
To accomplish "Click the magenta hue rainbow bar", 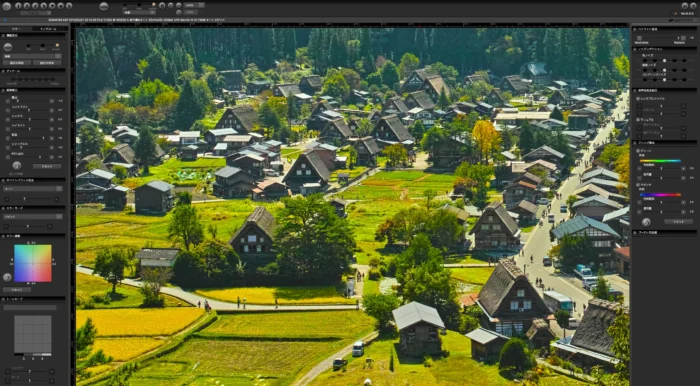I will 660,195.
